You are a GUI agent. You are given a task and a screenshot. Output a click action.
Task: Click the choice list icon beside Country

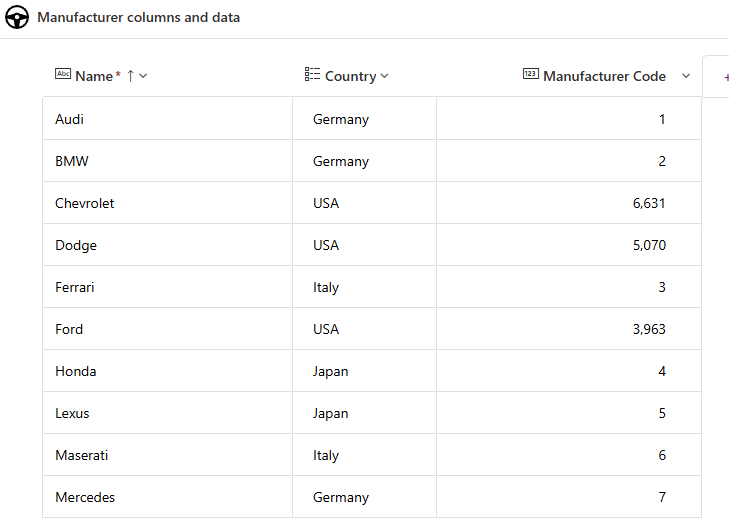(312, 75)
